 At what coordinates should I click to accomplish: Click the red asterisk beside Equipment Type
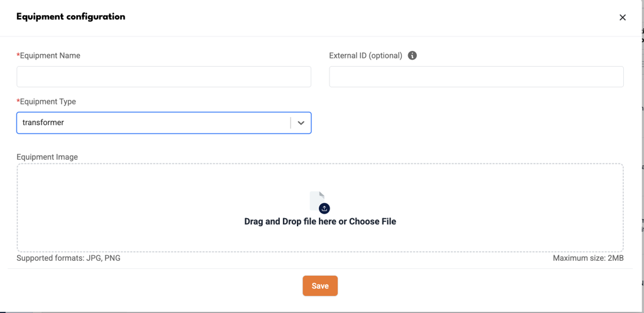[18, 101]
